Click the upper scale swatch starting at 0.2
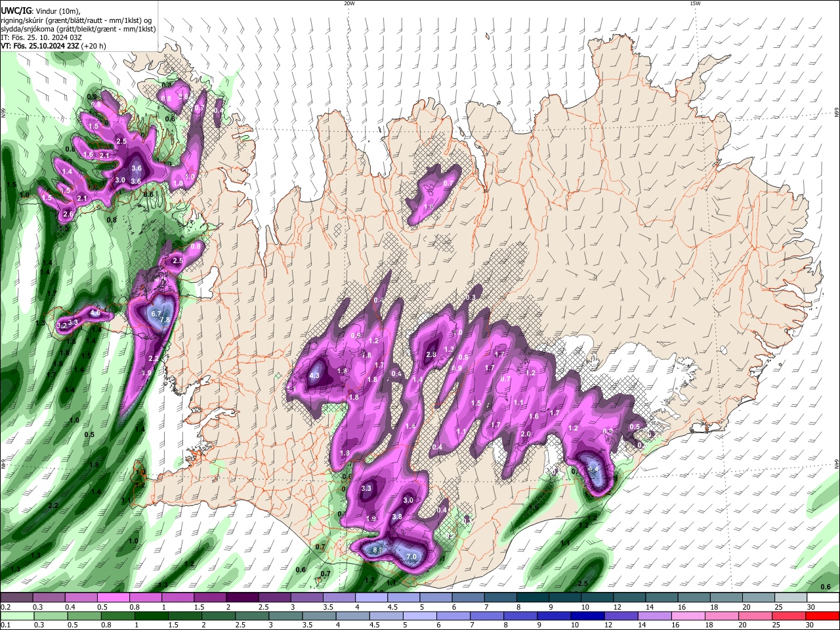 pos(16,597)
